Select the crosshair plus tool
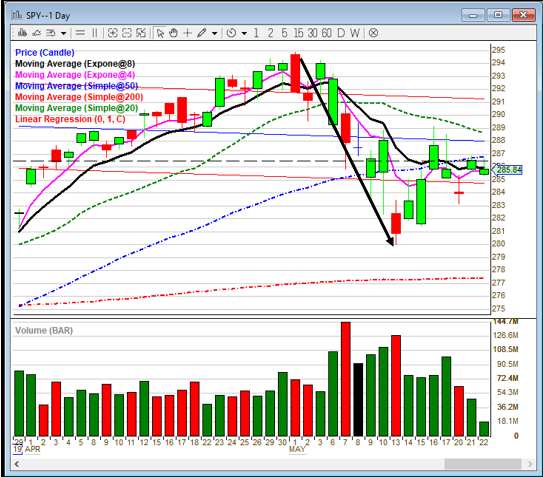The image size is (543, 477). 187,33
